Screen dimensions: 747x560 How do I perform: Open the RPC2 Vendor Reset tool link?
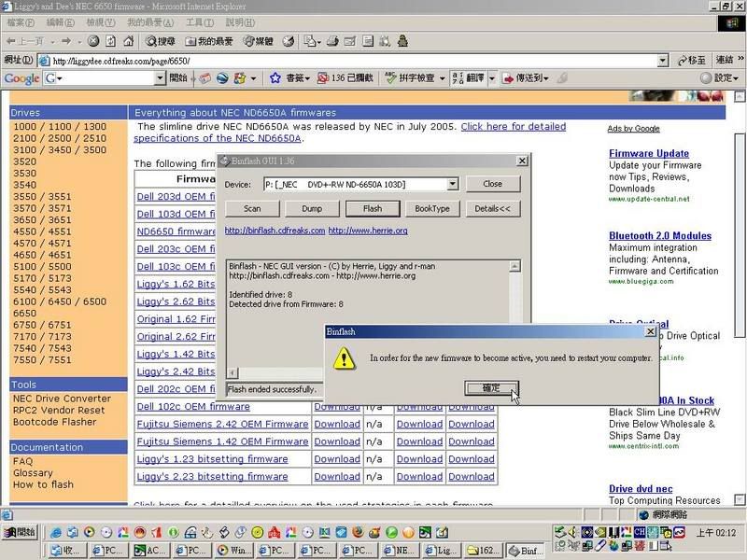(59, 410)
